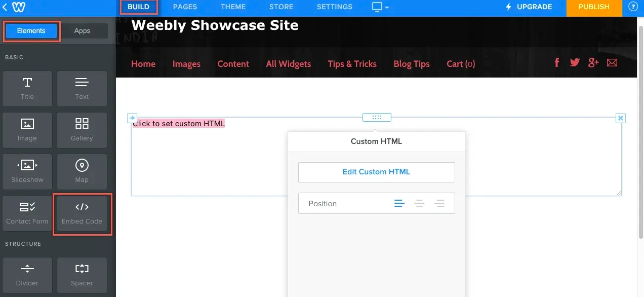Add a Gallery element
The height and width of the screenshot is (297, 644).
click(82, 130)
